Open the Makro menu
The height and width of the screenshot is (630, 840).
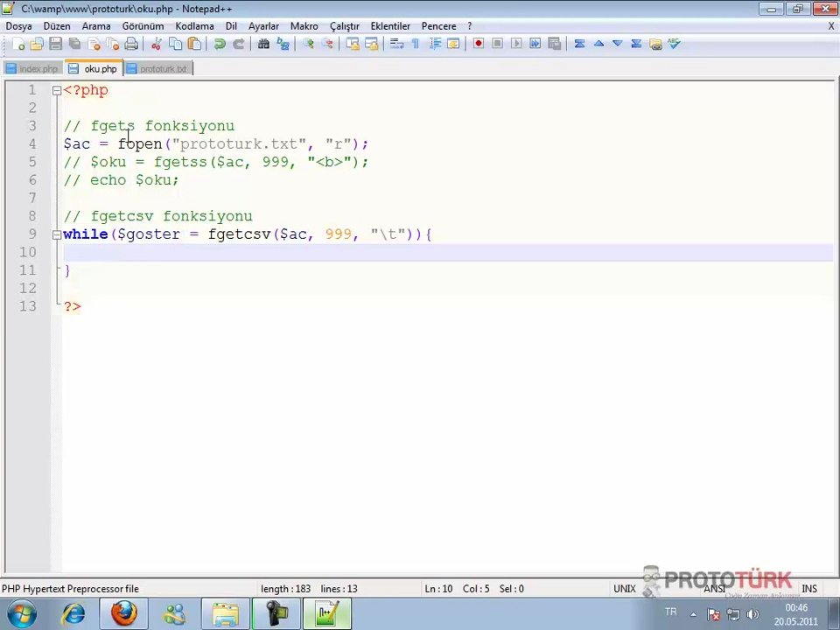pyautogui.click(x=304, y=26)
